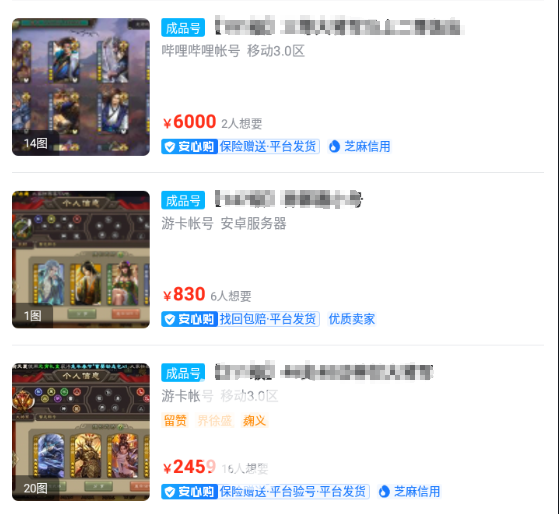
Task: Select the 优质卖家 seller badge
Action: pyautogui.click(x=352, y=319)
